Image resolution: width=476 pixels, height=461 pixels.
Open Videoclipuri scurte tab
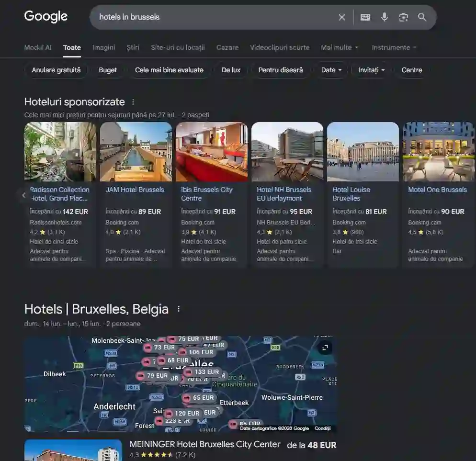pyautogui.click(x=280, y=48)
